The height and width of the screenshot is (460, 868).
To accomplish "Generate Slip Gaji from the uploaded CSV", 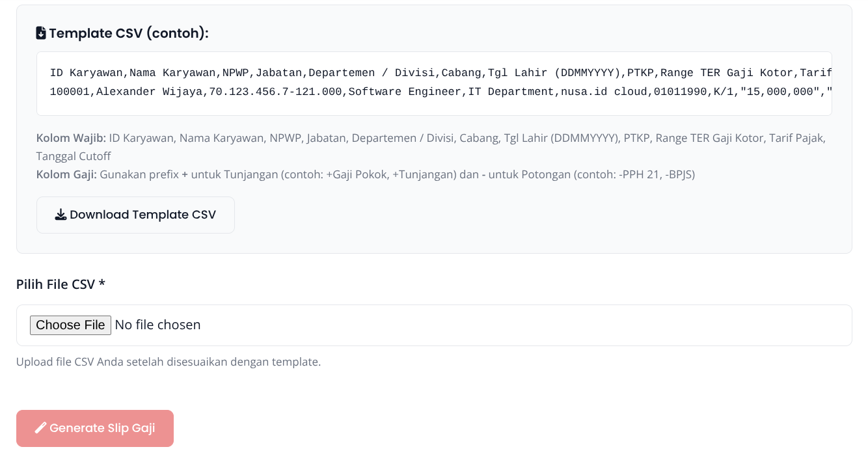I will tap(95, 428).
